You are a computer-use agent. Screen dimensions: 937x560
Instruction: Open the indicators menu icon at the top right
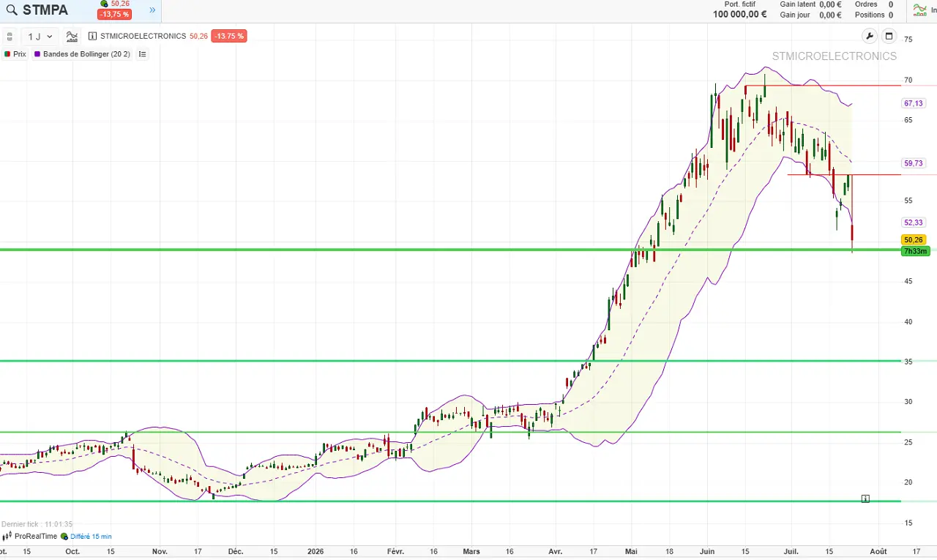920,10
